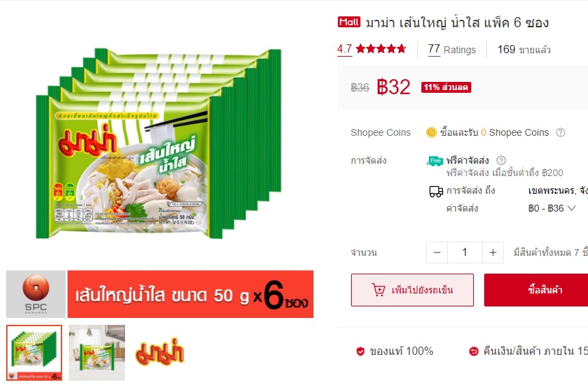The height and width of the screenshot is (391, 588).
Task: Select the Mama logo thumbnail
Action: [x=159, y=353]
